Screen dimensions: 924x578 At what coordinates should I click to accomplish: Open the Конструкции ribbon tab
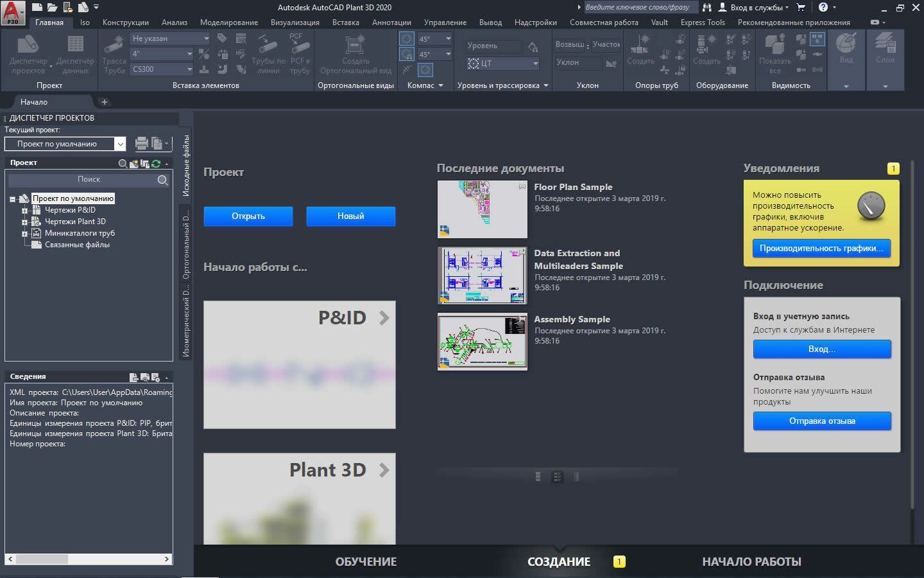click(126, 22)
